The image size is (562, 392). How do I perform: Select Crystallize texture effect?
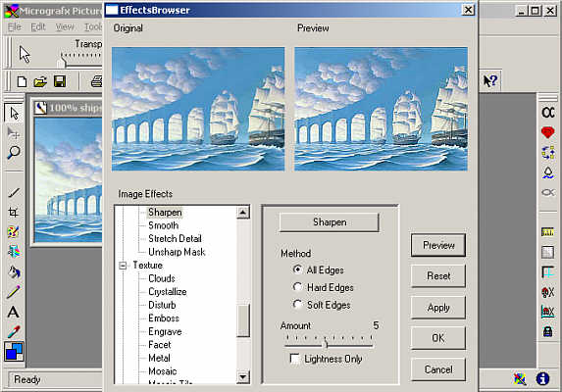click(x=168, y=292)
